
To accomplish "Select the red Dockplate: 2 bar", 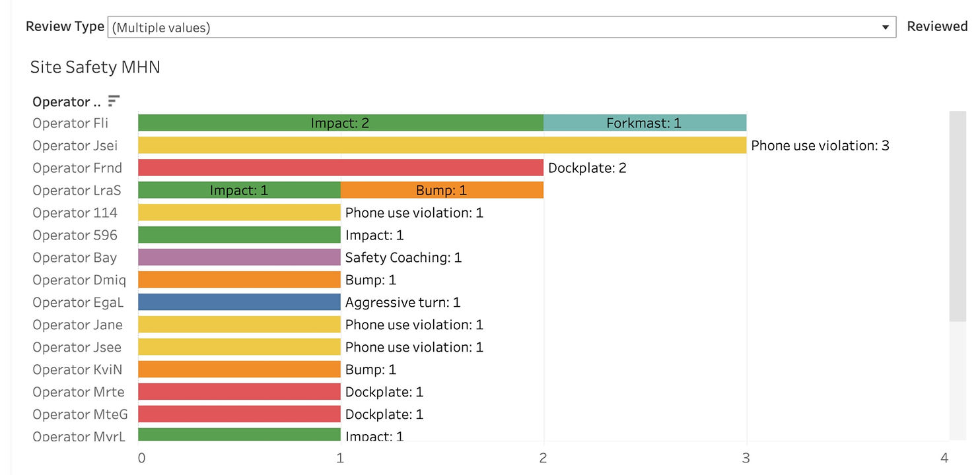I will coord(340,168).
